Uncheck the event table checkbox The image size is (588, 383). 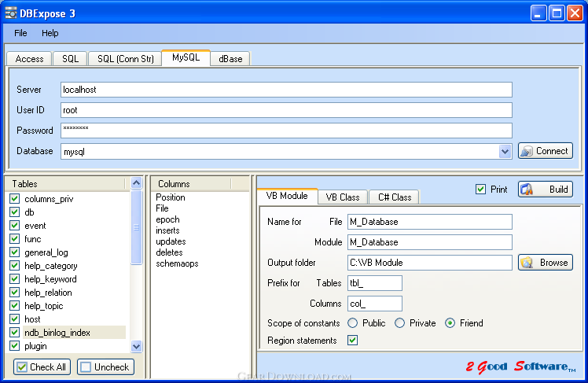coord(15,226)
